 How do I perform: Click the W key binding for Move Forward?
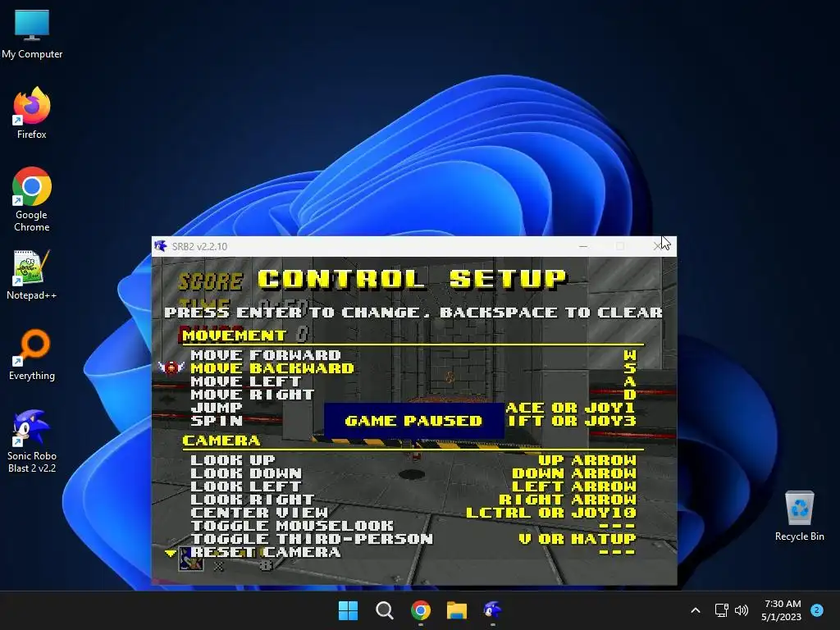(629, 355)
